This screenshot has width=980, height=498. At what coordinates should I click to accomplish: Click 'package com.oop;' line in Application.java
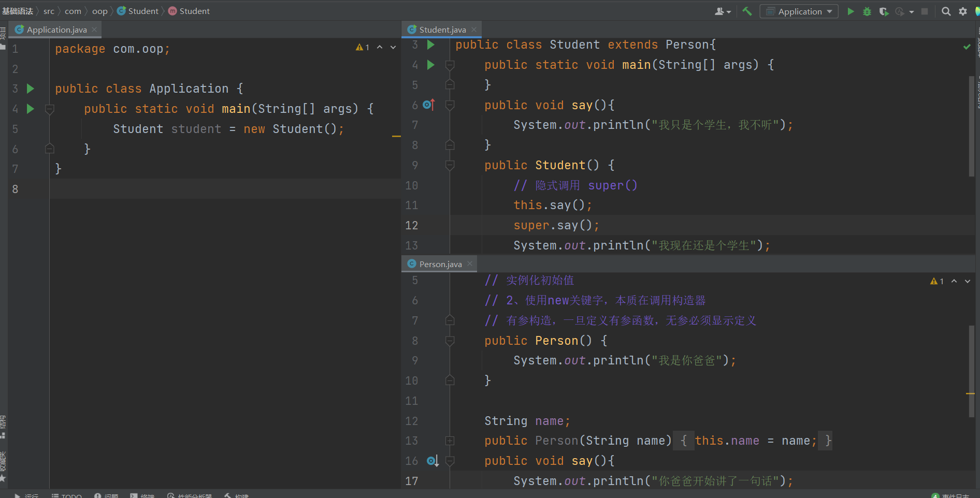112,49
